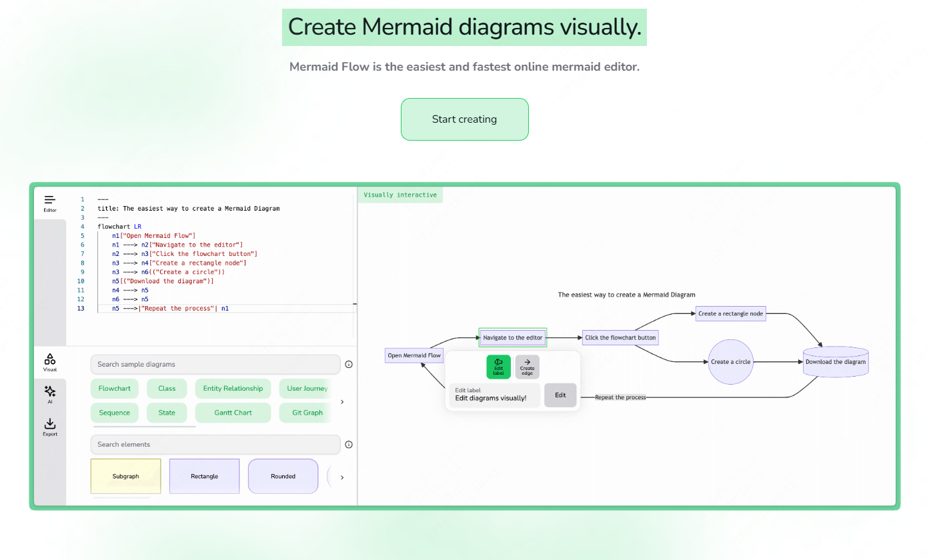
Task: Select the Create a circle node
Action: click(x=730, y=362)
